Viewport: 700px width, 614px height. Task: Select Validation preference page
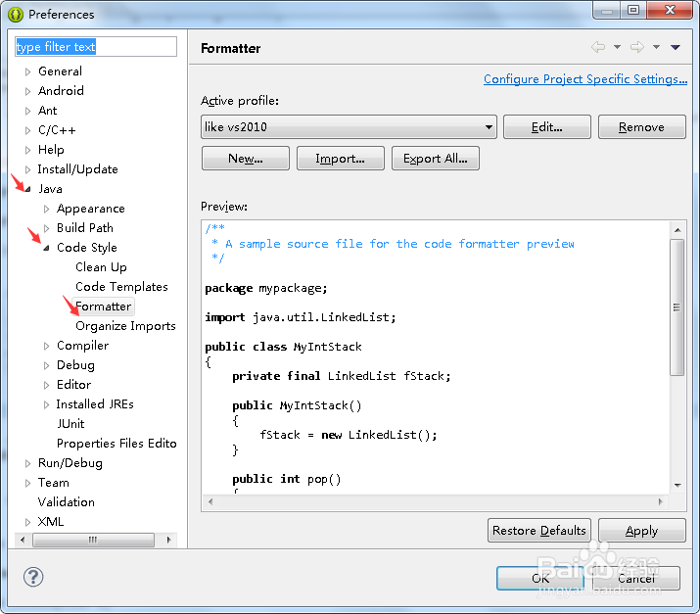point(66,502)
